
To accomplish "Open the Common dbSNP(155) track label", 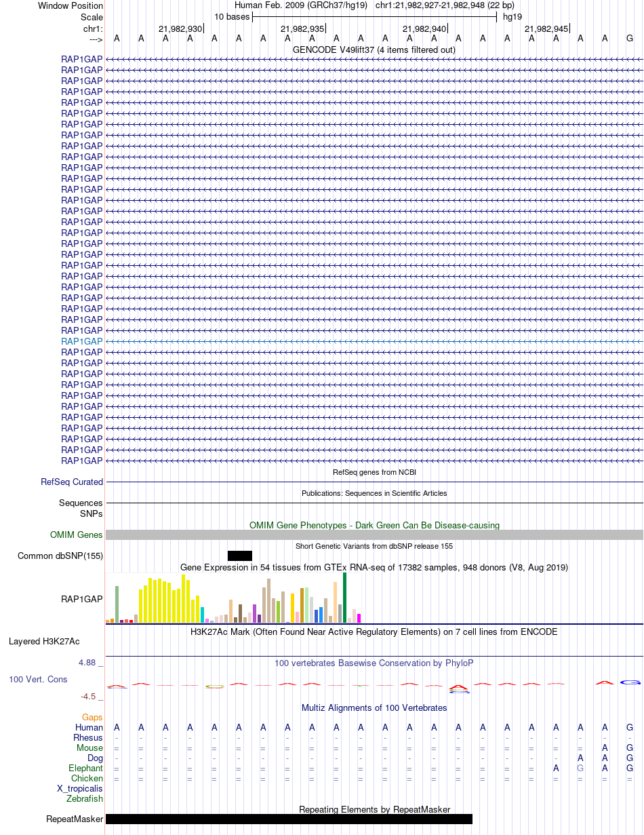I will click(x=60, y=556).
